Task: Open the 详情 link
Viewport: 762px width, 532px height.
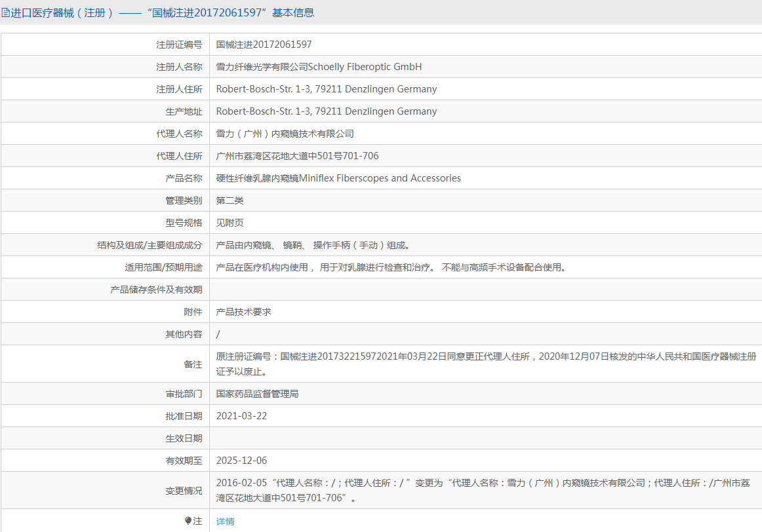Action: coord(225,522)
